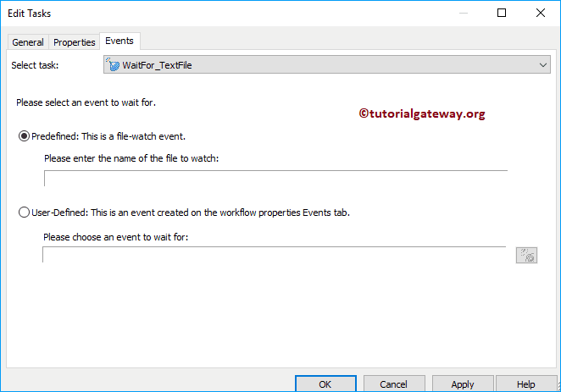Open the WaitFor_TextFile combo box
The width and height of the screenshot is (561, 392).
coord(326,64)
